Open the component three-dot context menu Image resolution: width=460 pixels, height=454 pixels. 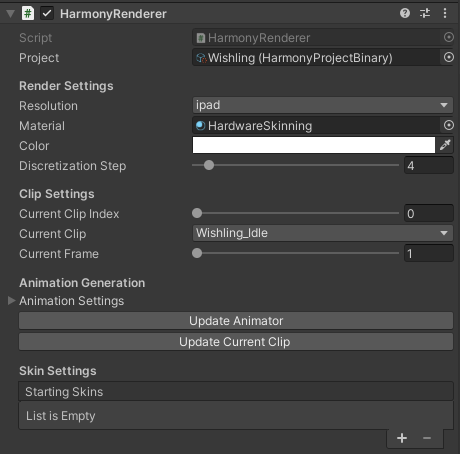[x=445, y=13]
